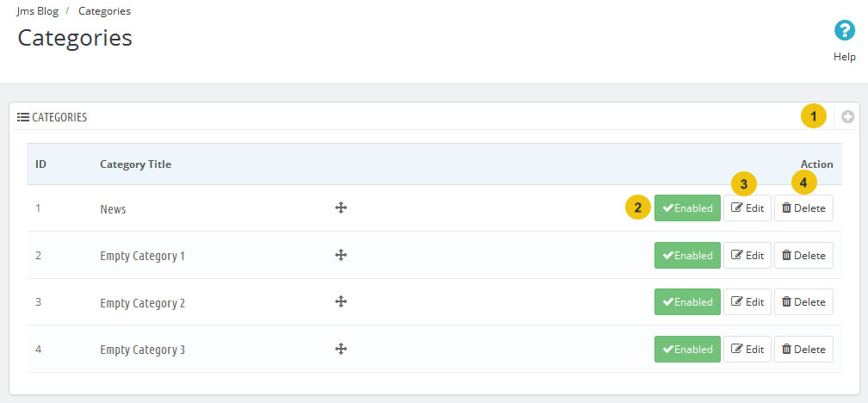Image resolution: width=868 pixels, height=403 pixels.
Task: Edit Empty Category 2
Action: tap(747, 302)
